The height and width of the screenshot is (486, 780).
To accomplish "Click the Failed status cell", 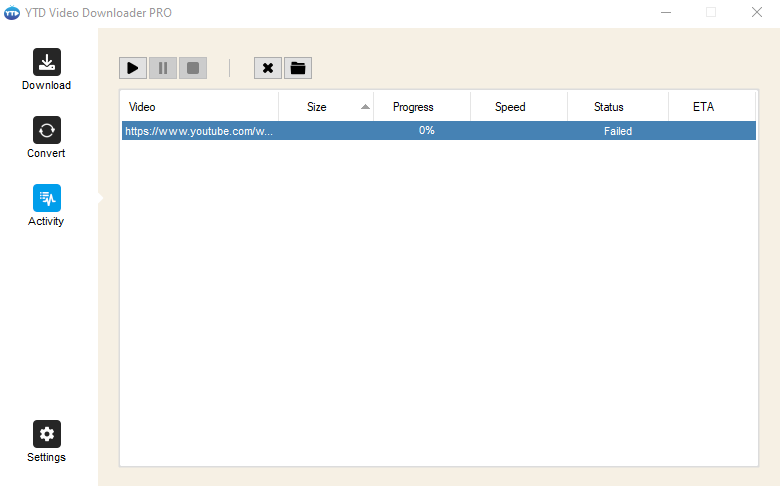I will tap(618, 131).
